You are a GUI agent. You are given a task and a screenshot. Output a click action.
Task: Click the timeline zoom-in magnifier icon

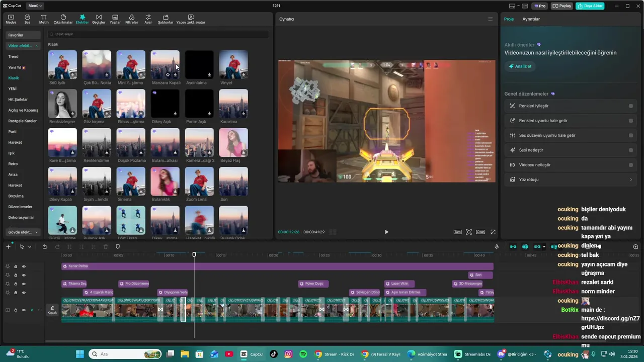coord(635,247)
